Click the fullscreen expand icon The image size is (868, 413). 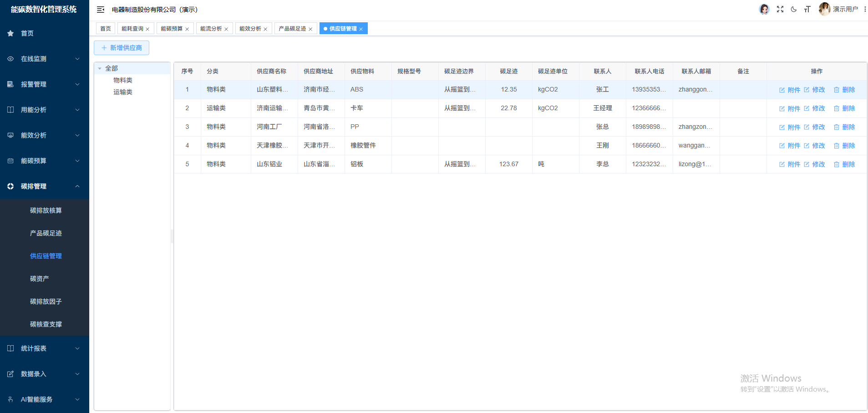780,9
